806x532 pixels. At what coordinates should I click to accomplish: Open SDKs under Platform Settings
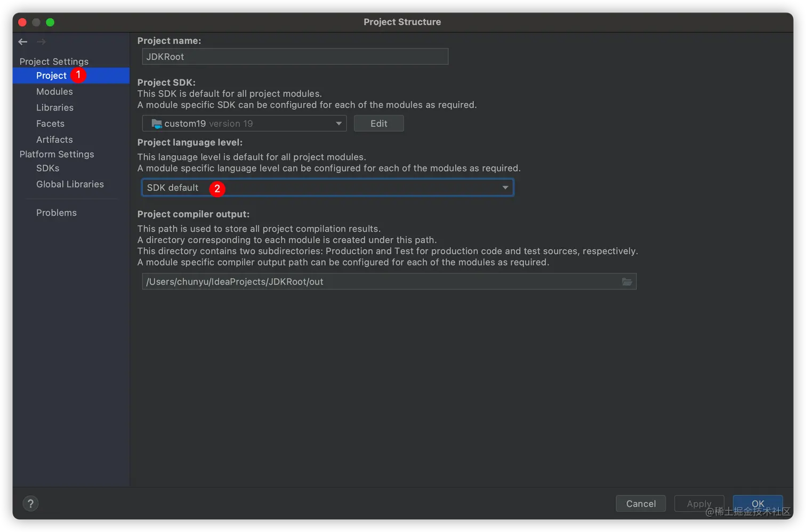point(48,168)
